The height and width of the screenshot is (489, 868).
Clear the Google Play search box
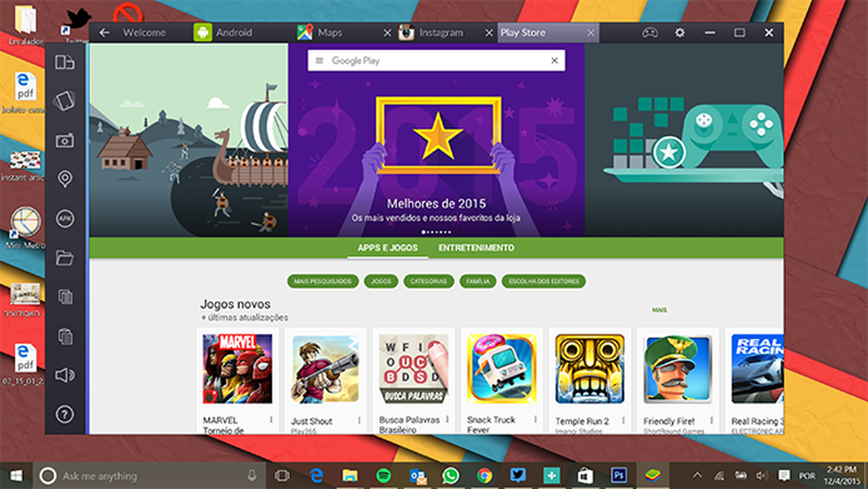554,61
